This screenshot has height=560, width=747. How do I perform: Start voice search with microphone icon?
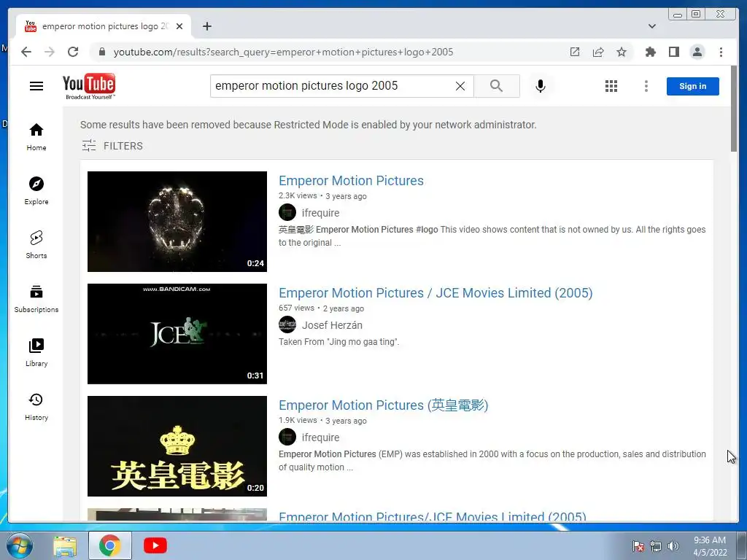541,86
